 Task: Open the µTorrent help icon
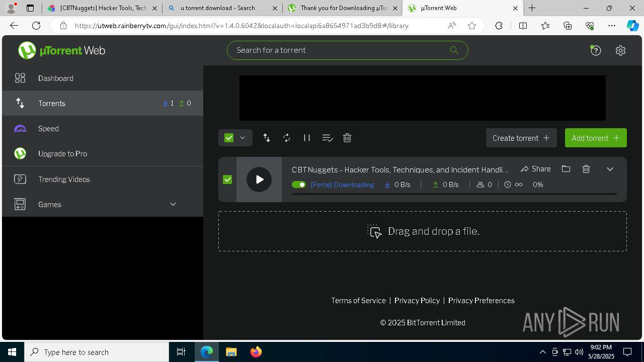click(596, 50)
